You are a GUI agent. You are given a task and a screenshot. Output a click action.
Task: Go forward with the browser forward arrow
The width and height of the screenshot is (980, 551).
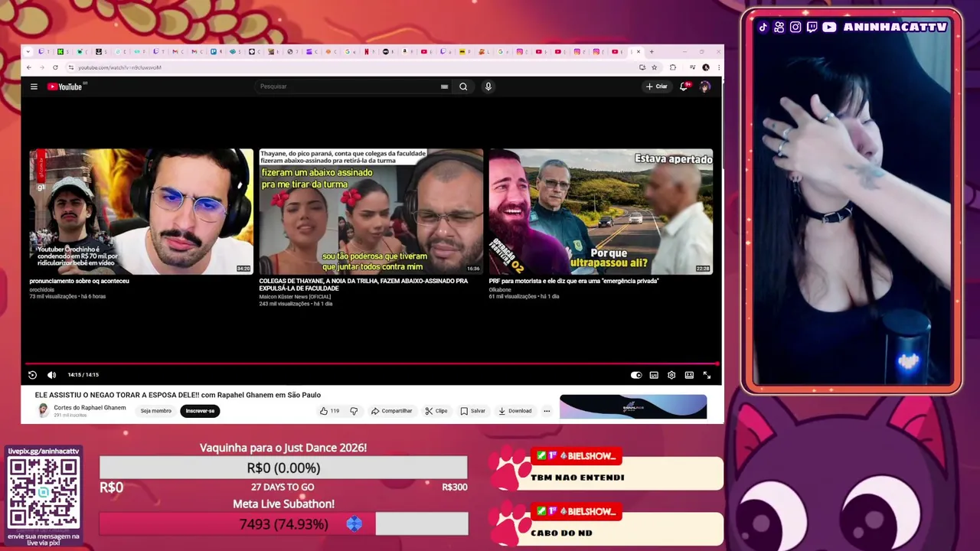coord(42,67)
